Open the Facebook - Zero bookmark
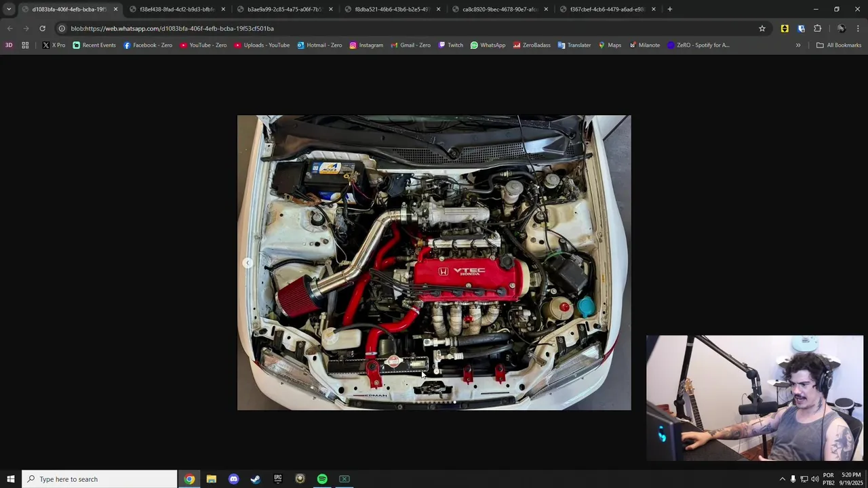 tap(148, 45)
